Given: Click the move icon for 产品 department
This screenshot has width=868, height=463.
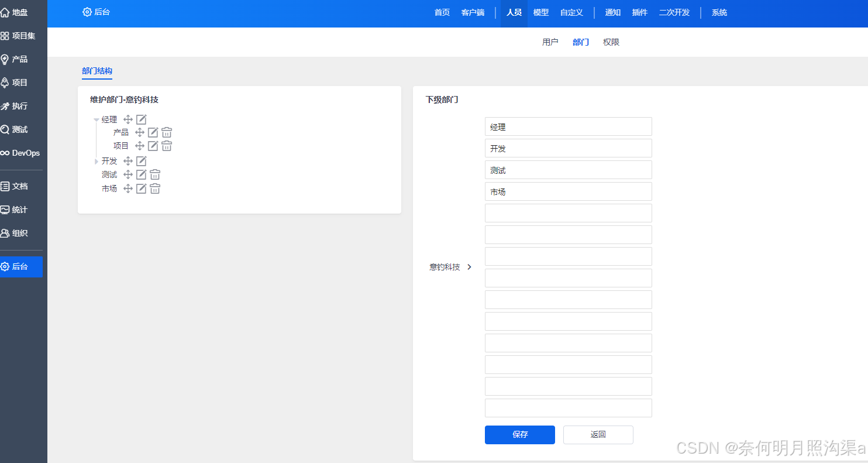Looking at the screenshot, I should click(x=140, y=132).
